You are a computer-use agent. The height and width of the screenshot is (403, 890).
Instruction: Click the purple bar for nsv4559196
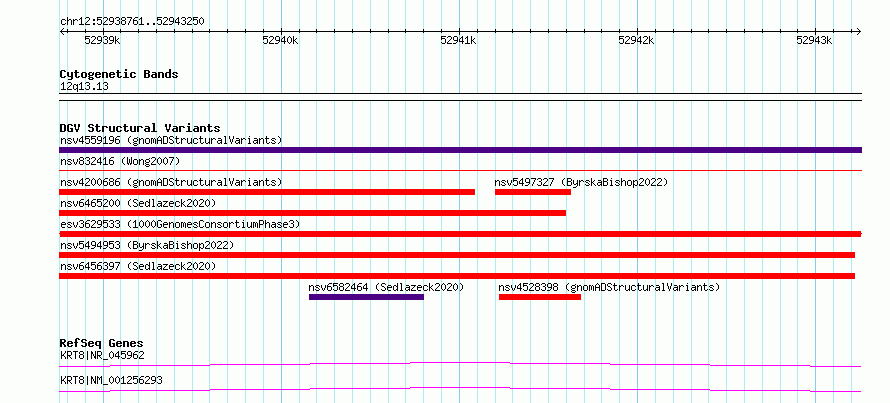click(460, 150)
